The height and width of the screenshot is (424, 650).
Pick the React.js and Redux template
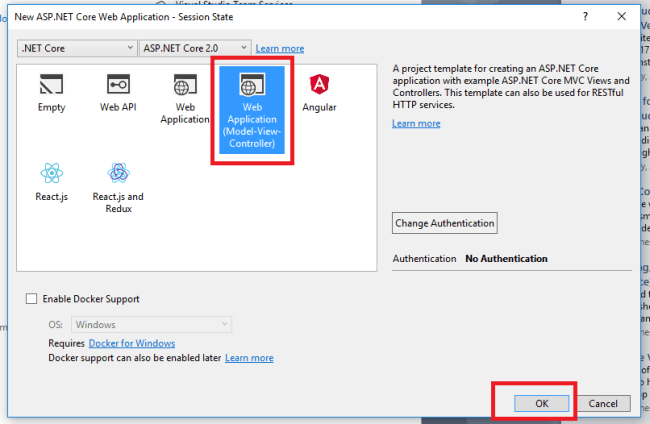118,188
